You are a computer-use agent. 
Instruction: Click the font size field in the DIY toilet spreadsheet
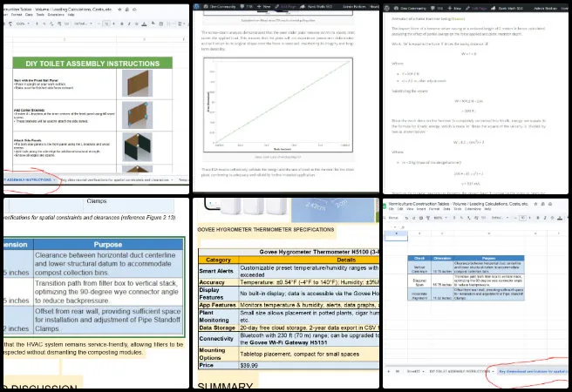pyautogui.click(x=106, y=24)
